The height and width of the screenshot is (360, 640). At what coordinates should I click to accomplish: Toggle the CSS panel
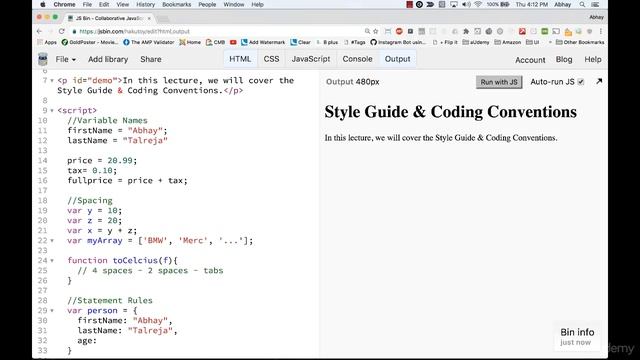271,59
